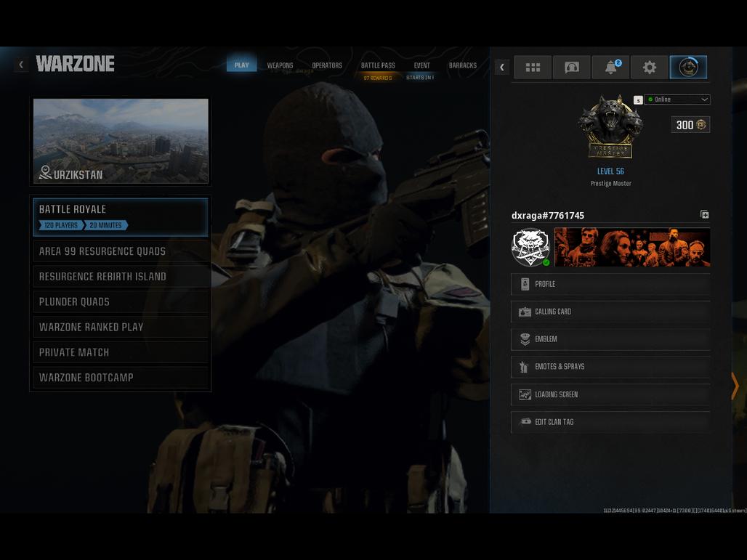
Task: Select Private Match
Action: click(x=121, y=352)
